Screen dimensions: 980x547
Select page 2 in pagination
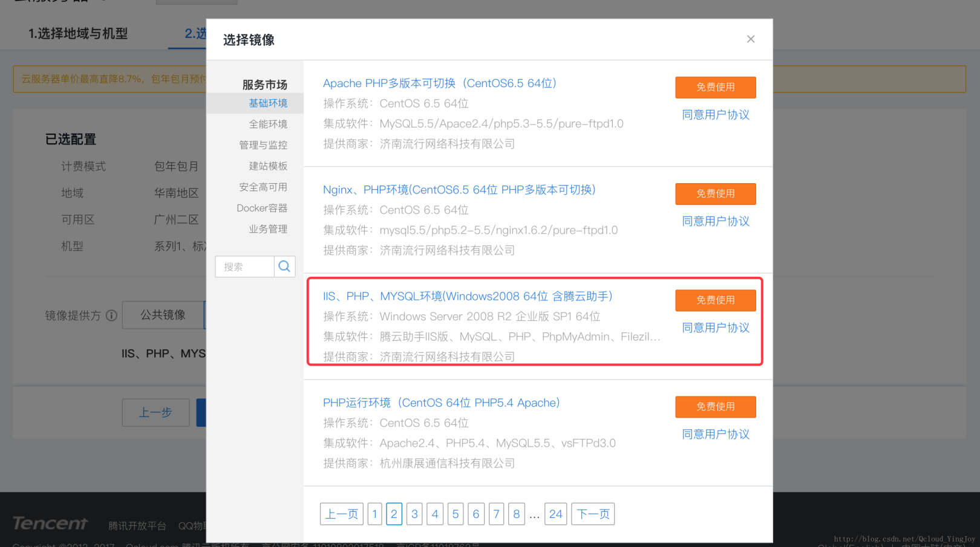[394, 514]
